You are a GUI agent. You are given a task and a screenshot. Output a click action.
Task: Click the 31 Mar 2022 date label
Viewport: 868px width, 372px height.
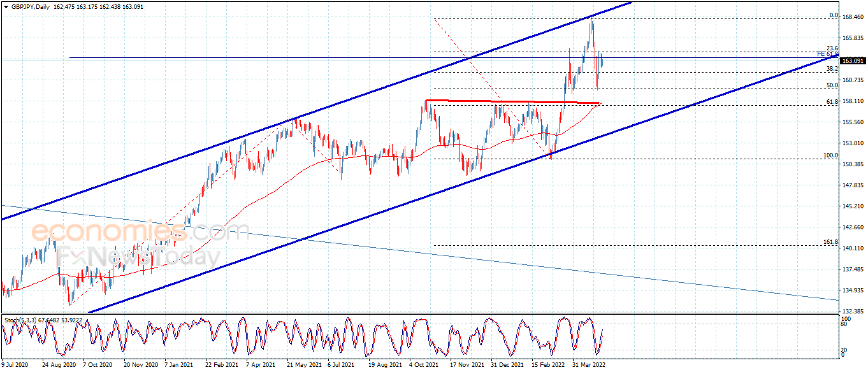coord(588,366)
